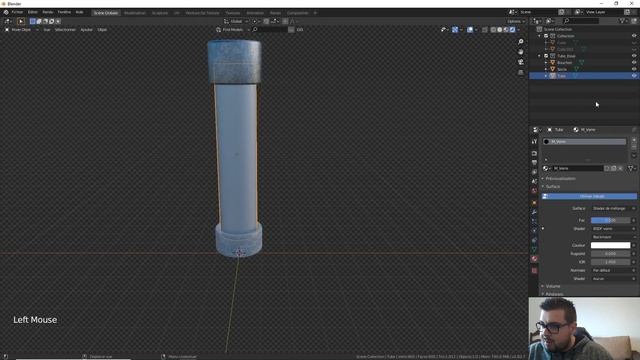Switch to wireframe shading
Screen dimensions: 640x360
493,30
